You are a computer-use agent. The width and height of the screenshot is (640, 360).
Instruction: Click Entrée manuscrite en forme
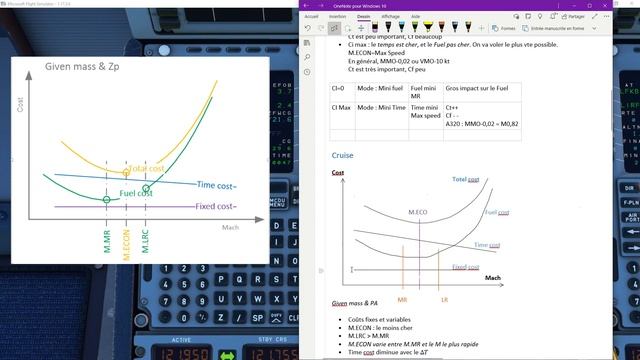[x=553, y=29]
